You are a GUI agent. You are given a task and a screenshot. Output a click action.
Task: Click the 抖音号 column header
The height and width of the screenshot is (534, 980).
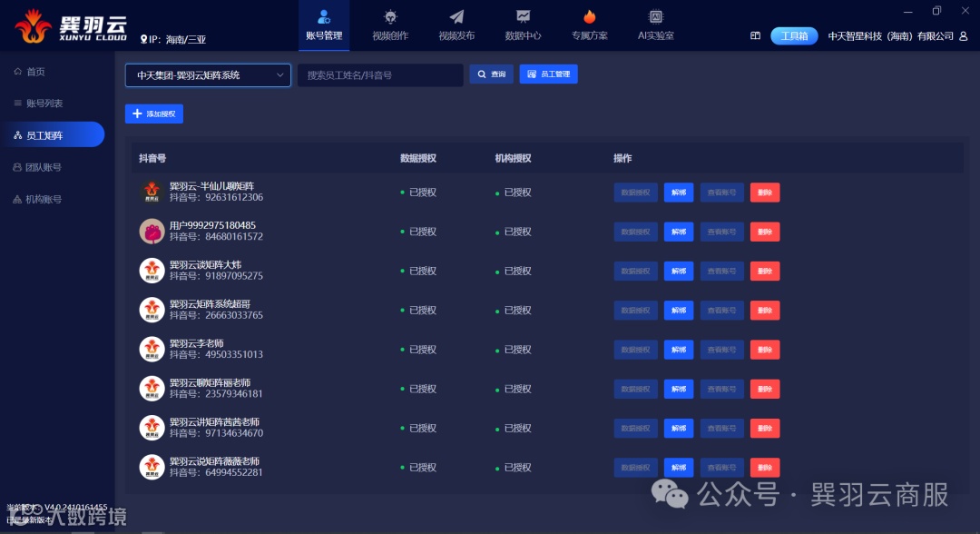tap(152, 158)
